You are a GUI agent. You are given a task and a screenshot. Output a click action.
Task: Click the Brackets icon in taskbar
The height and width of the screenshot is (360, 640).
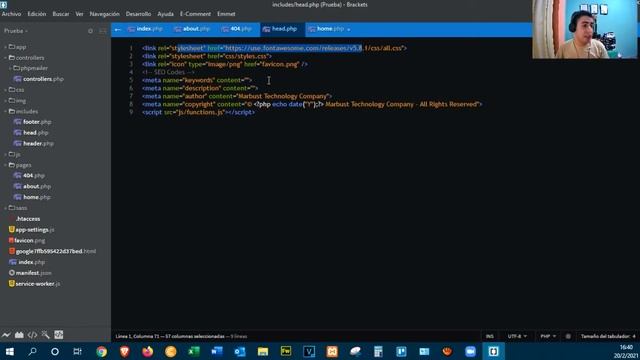pos(493,351)
